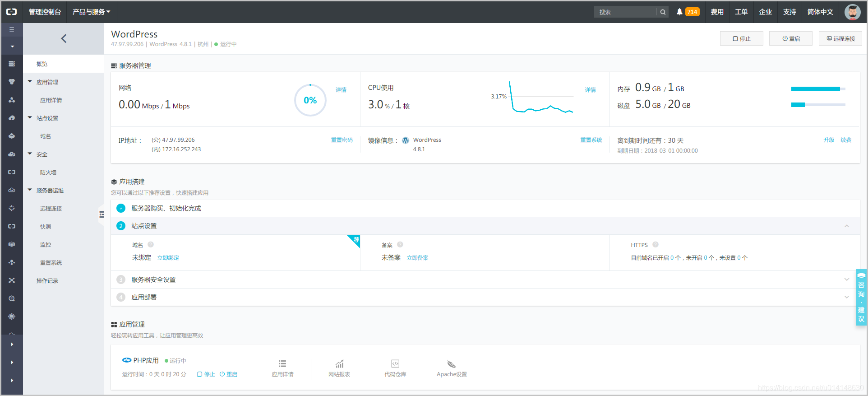868x396 pixels.
Task: Select the magnifier log icon in the dark sidebar
Action: click(12, 298)
